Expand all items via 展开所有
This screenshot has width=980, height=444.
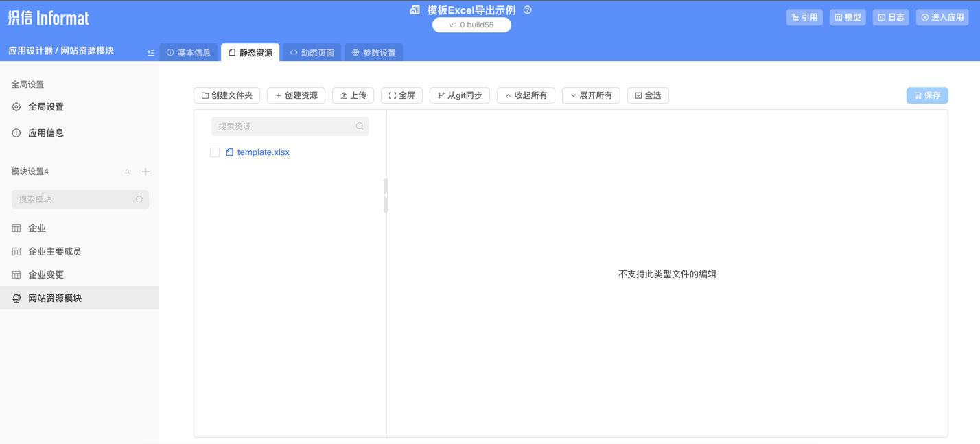coord(591,95)
